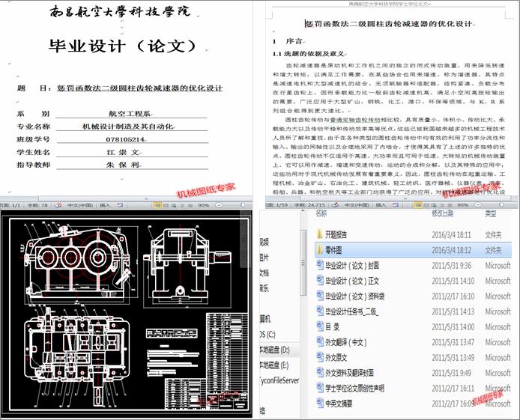Viewport: 520px width, 420px height.
Task: Open the zoom dialog via 90% in the cover page Word window
Action: point(203,205)
